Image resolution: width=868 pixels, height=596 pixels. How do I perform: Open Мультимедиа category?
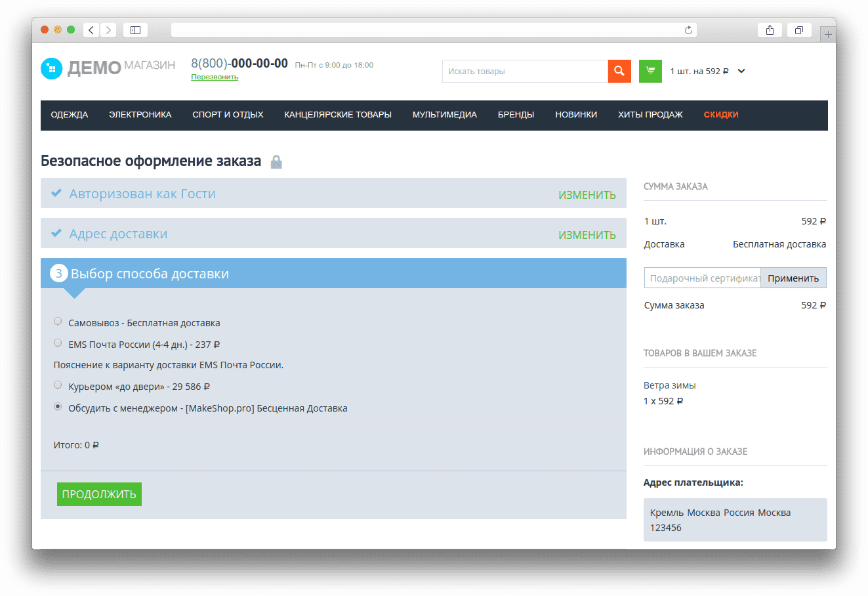tap(445, 115)
